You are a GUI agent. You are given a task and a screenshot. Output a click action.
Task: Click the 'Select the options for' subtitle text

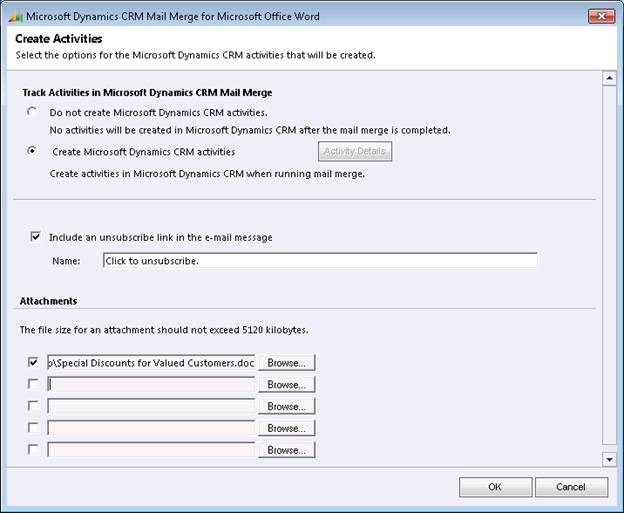[195, 55]
